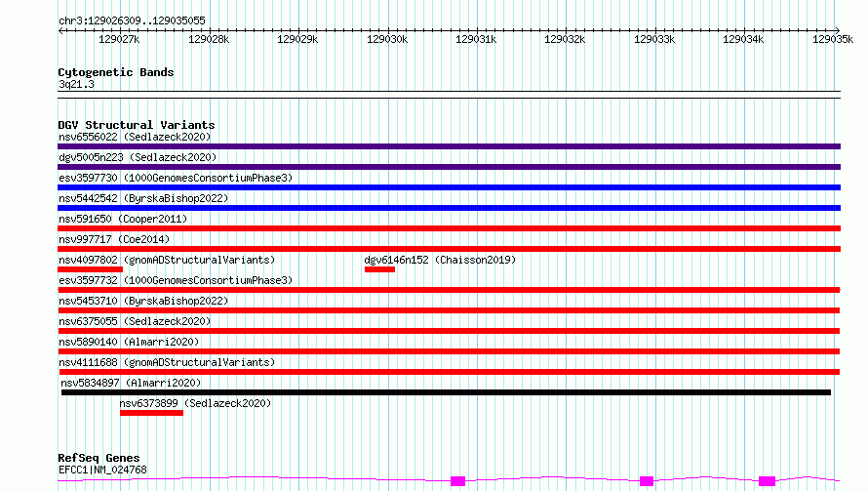Click the purple bar under nsv6556022
This screenshot has width=868, height=491.
click(x=449, y=146)
